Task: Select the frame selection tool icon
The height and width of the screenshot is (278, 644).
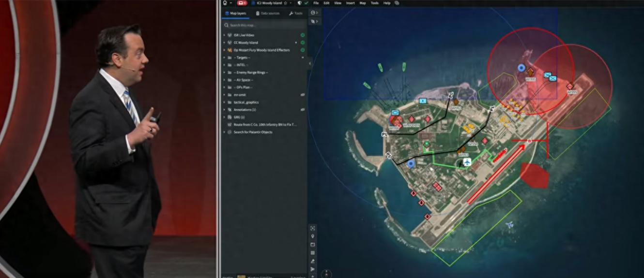Action: [x=313, y=228]
